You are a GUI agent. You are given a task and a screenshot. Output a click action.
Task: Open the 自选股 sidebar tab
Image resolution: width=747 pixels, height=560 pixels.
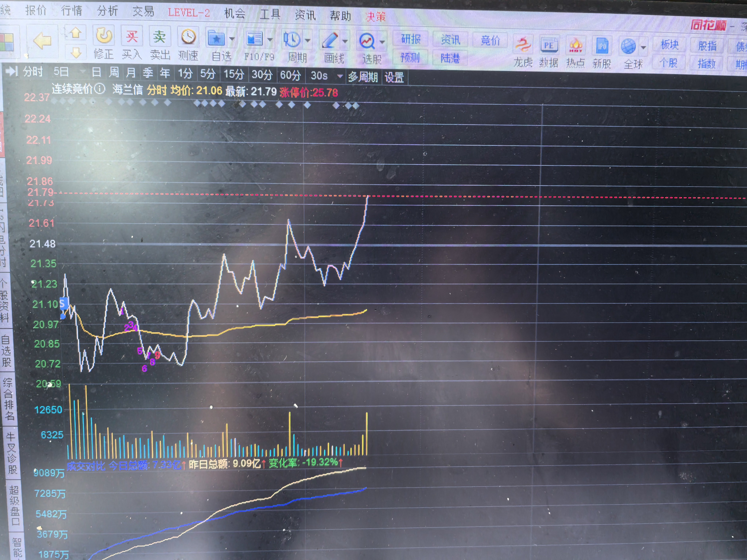click(6, 351)
